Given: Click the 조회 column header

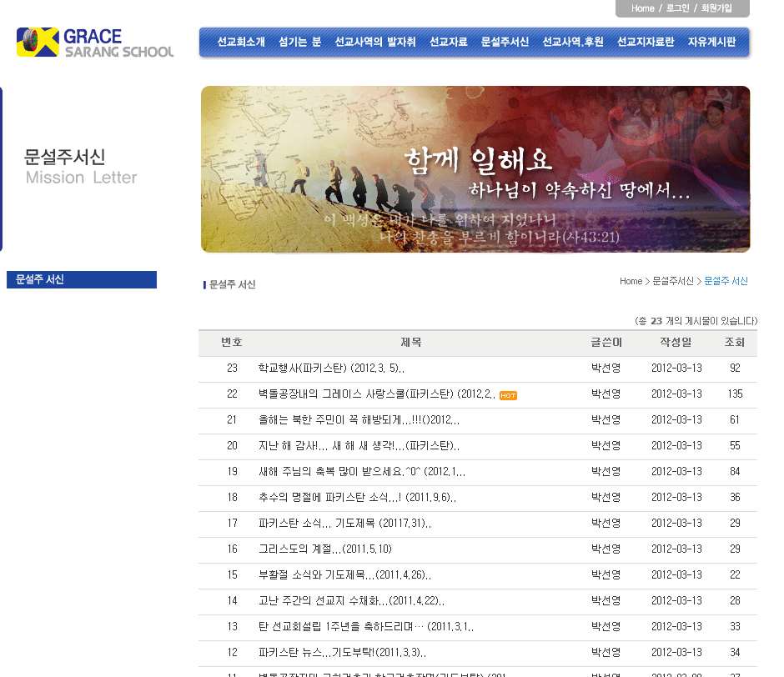Looking at the screenshot, I should [x=735, y=343].
